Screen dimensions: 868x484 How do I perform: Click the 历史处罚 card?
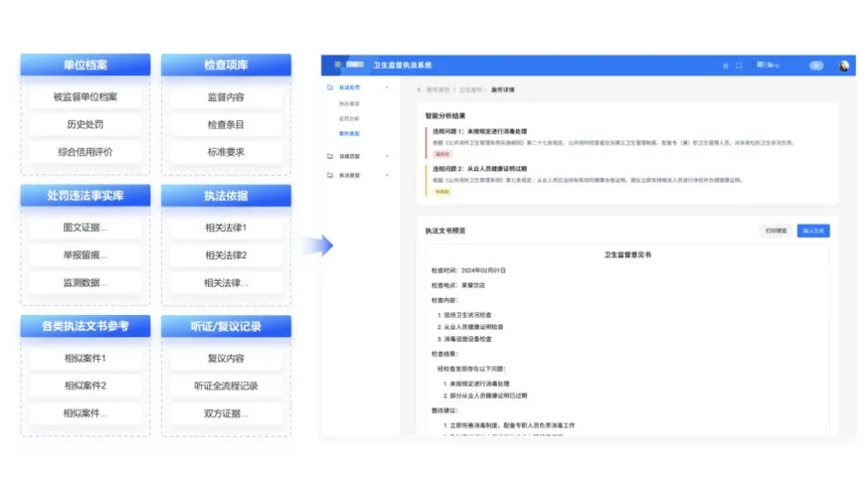(86, 124)
